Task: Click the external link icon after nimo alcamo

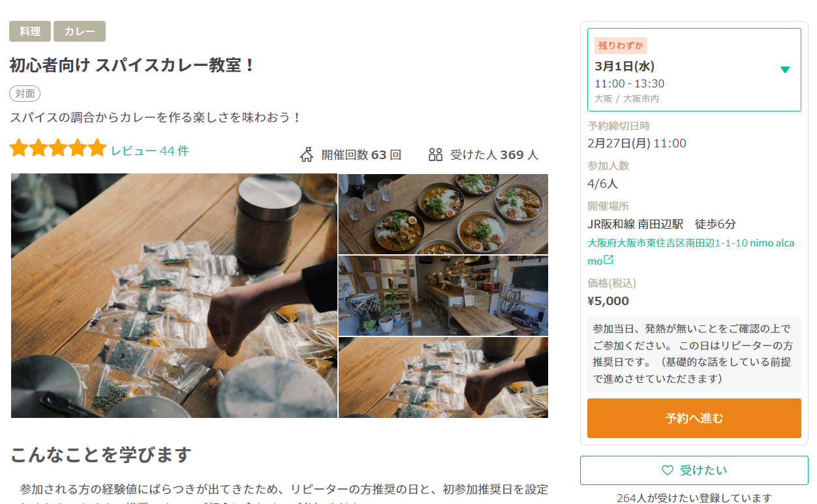Action: click(608, 259)
